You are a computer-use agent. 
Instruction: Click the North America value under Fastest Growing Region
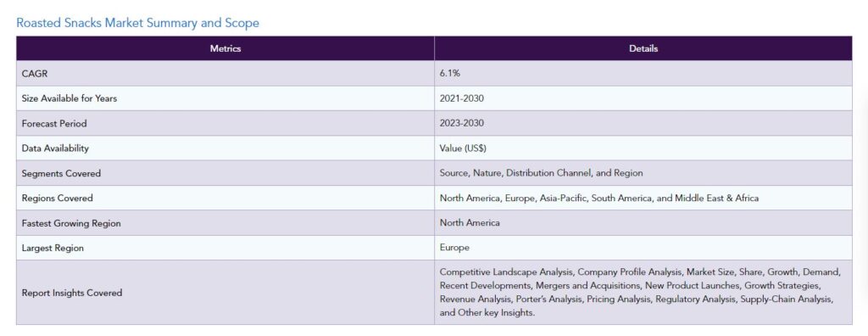[470, 223]
